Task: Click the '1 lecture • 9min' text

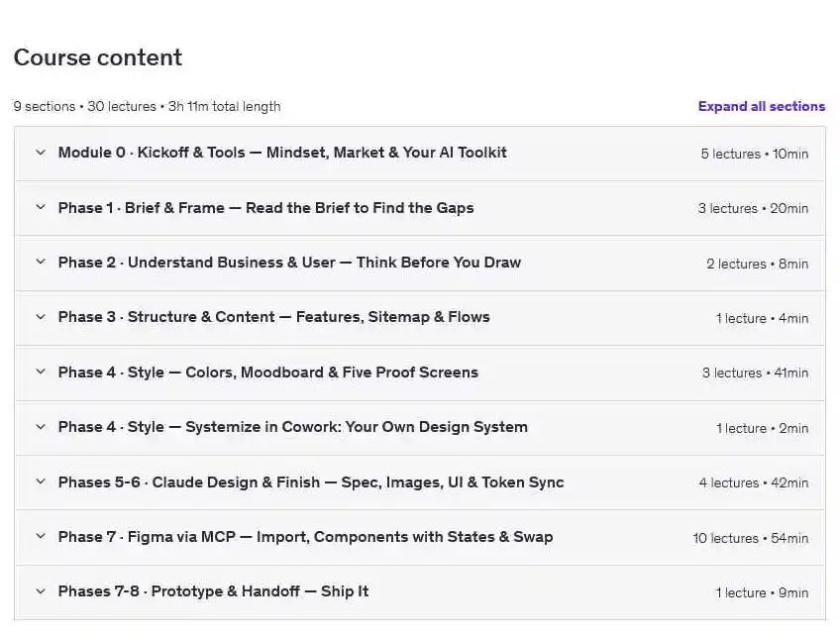Action: pos(762,592)
